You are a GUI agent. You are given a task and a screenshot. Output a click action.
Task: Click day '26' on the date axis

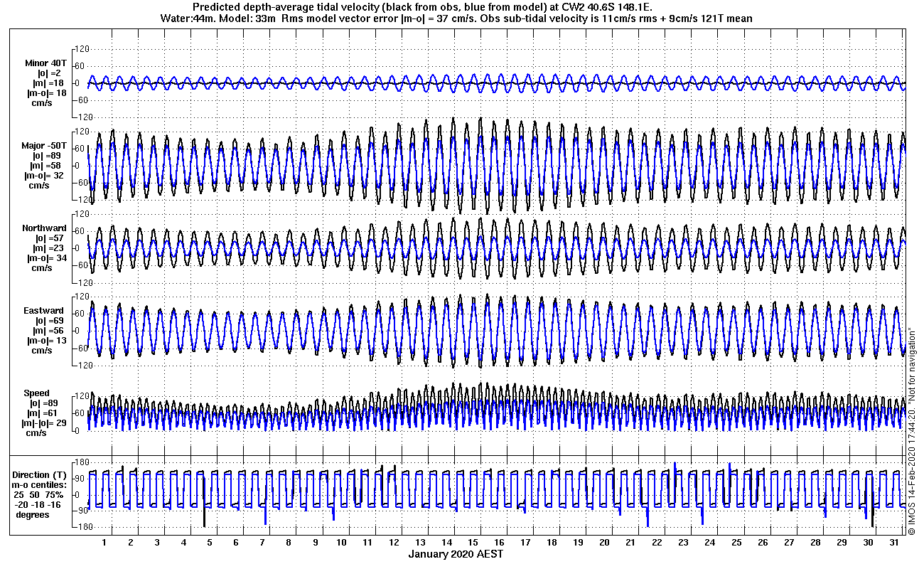click(762, 542)
